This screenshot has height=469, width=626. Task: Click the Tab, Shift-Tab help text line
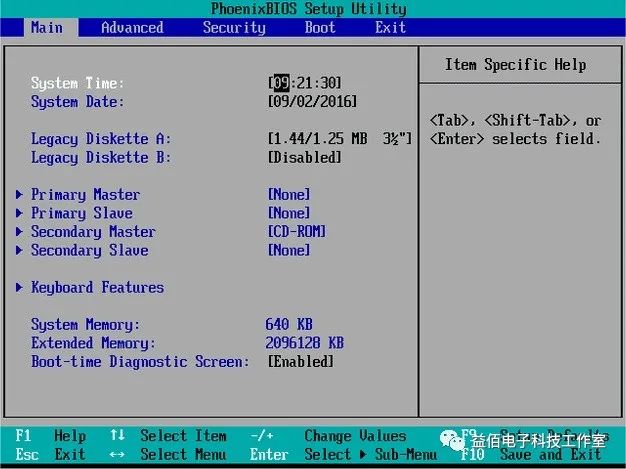(515, 120)
